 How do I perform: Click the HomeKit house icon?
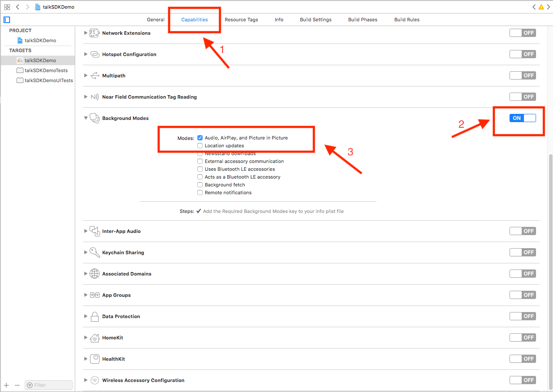click(x=94, y=338)
